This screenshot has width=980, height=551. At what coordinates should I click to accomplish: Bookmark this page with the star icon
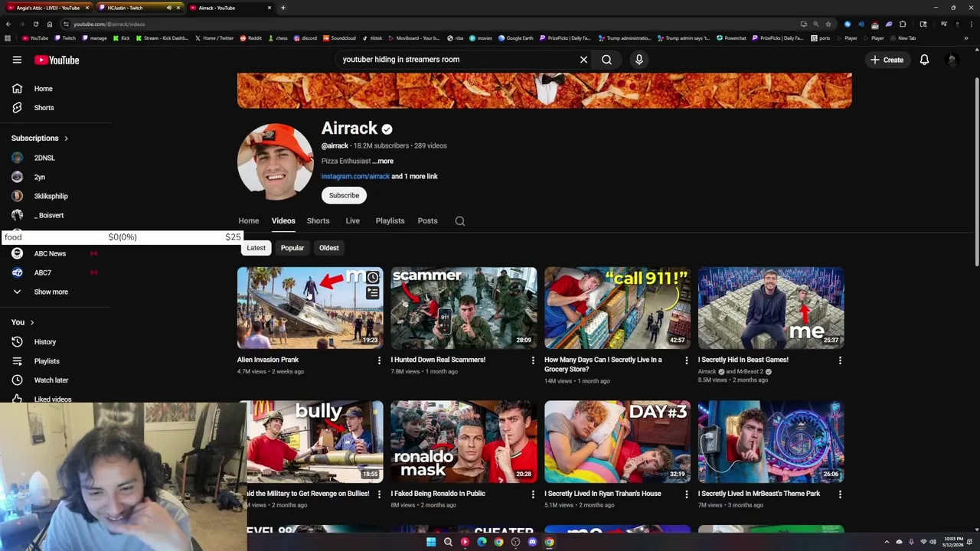click(828, 24)
